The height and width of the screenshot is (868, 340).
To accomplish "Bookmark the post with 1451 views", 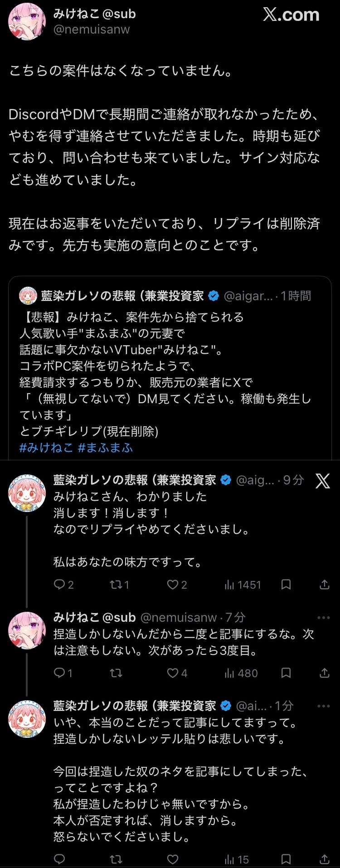I will tap(286, 585).
